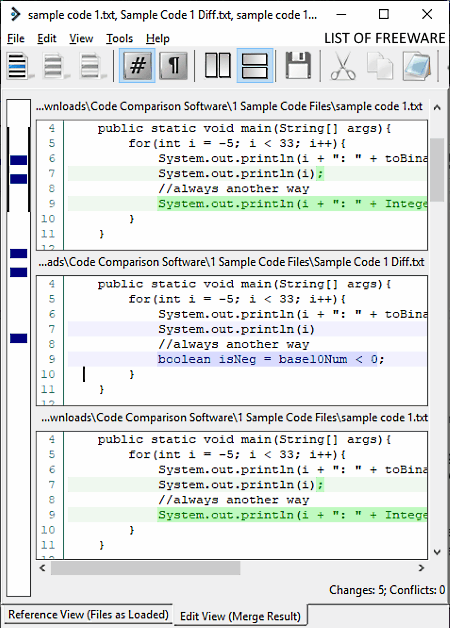450x628 pixels.
Task: Click the vertical scrollbar down arrow
Action: (x=437, y=552)
